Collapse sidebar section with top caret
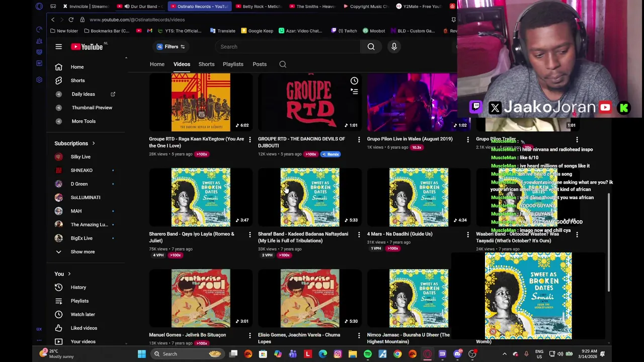Image resolution: width=644 pixels, height=362 pixels. (126, 58)
